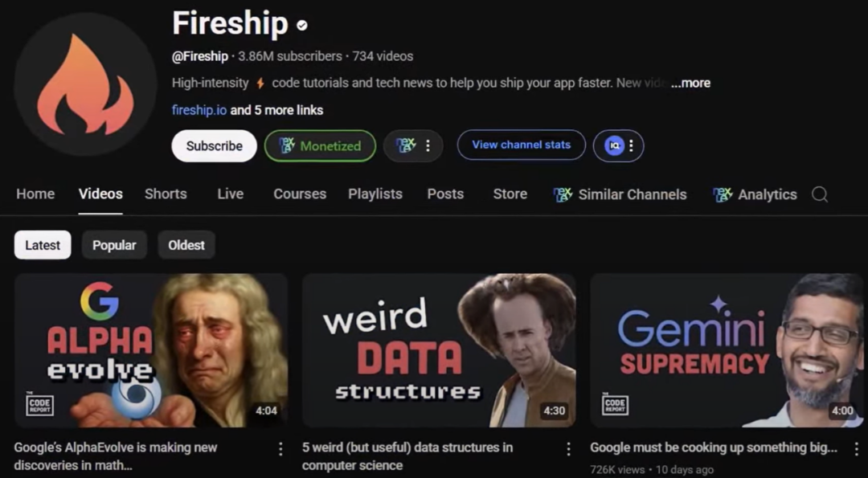Viewport: 868px width, 478px height.
Task: Expand channel description with ...more
Action: (690, 83)
